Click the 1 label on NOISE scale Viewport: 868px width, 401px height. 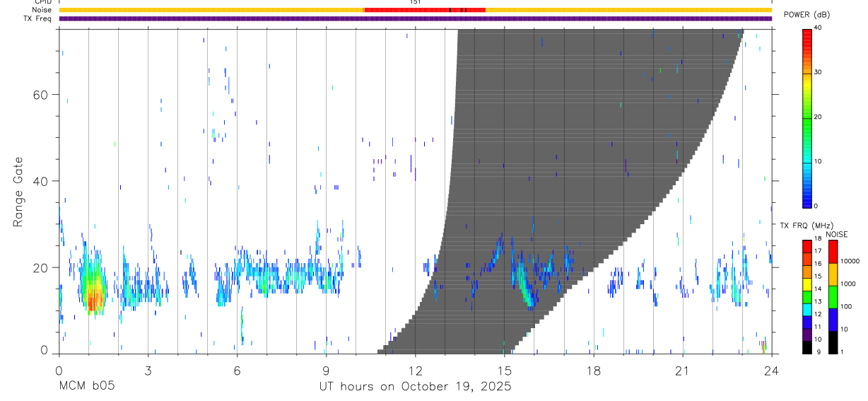843,351
